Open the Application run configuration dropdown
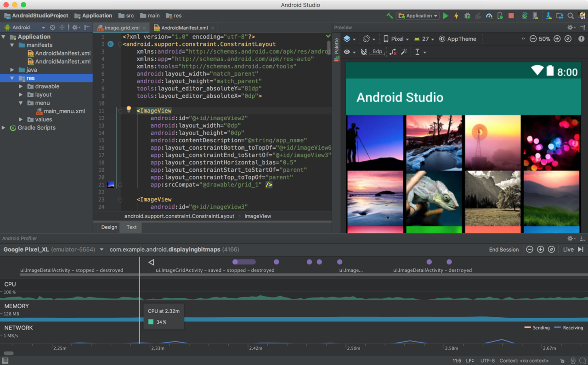Viewport: 588px width, 365px height. 417,15
